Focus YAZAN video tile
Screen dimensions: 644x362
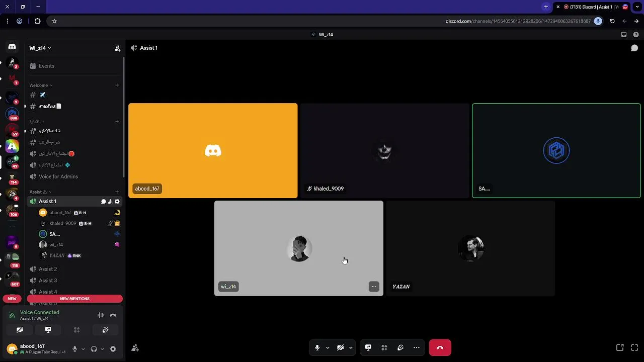click(x=470, y=248)
